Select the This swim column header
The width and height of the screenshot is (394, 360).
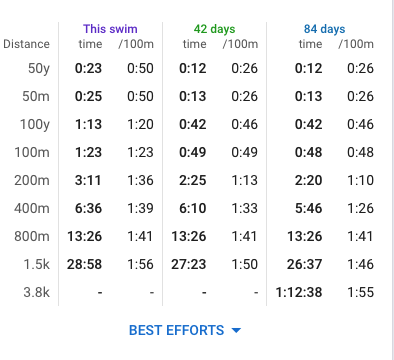pyautogui.click(x=110, y=29)
